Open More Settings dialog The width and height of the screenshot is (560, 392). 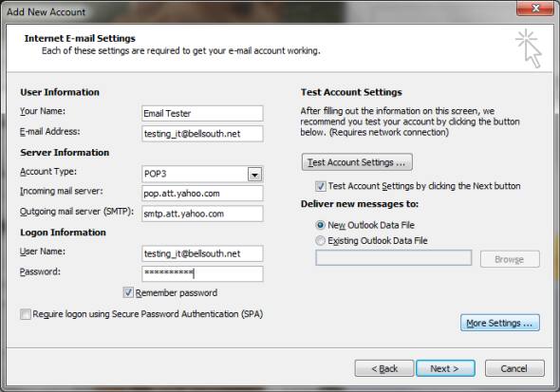pyautogui.click(x=499, y=323)
